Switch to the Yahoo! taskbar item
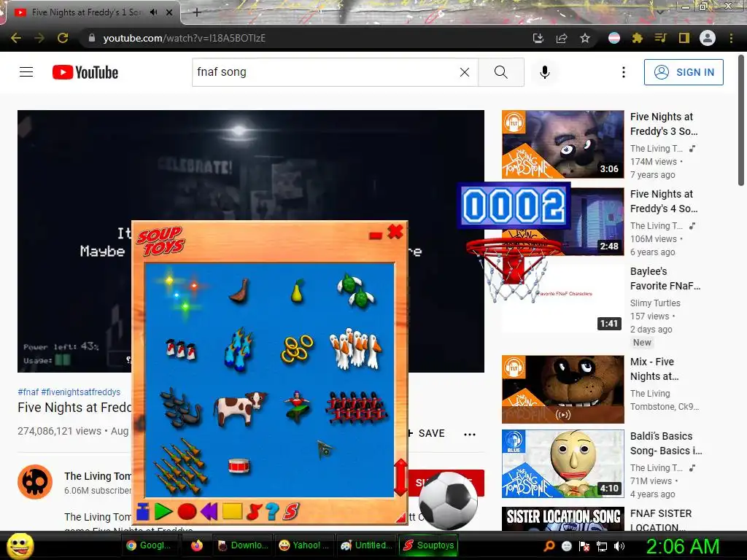 pyautogui.click(x=303, y=545)
